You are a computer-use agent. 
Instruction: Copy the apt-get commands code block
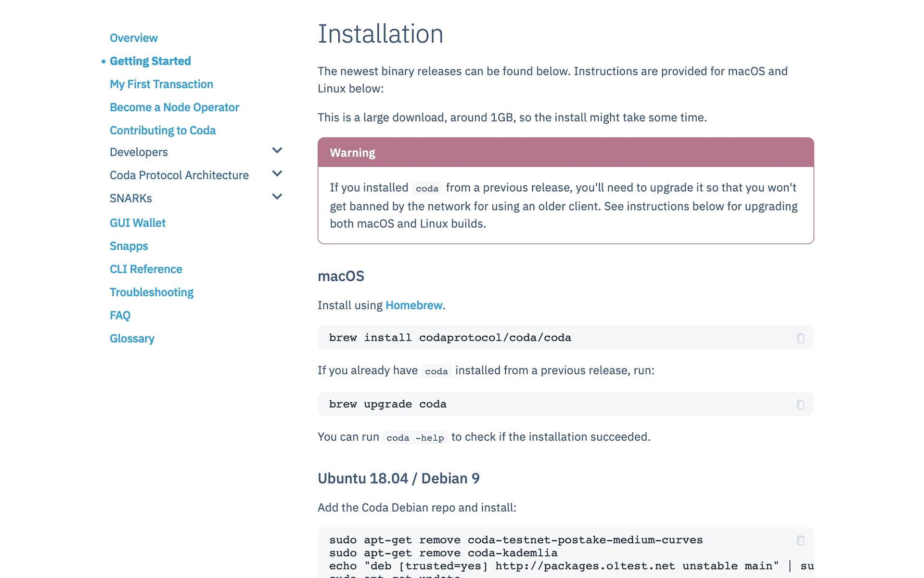[800, 540]
